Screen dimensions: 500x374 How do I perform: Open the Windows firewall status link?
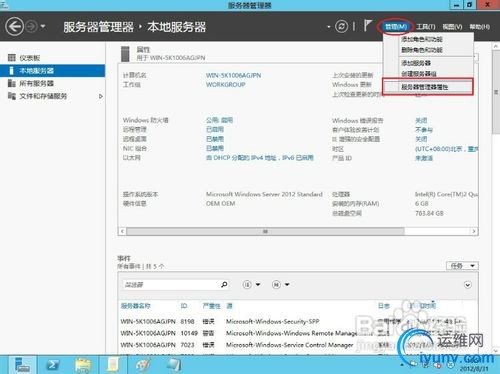tap(219, 120)
